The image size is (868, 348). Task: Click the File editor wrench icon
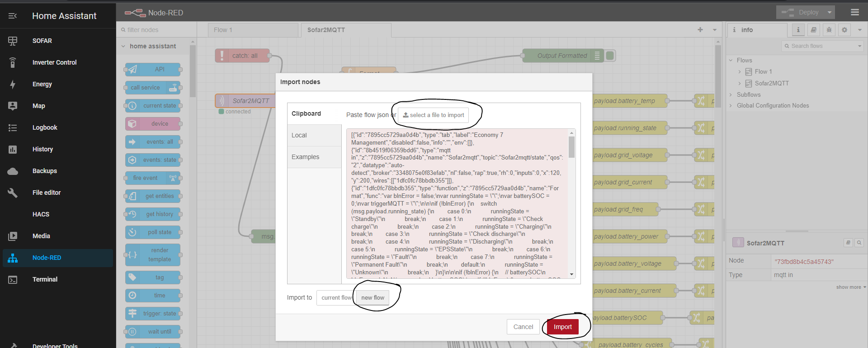pos(13,193)
